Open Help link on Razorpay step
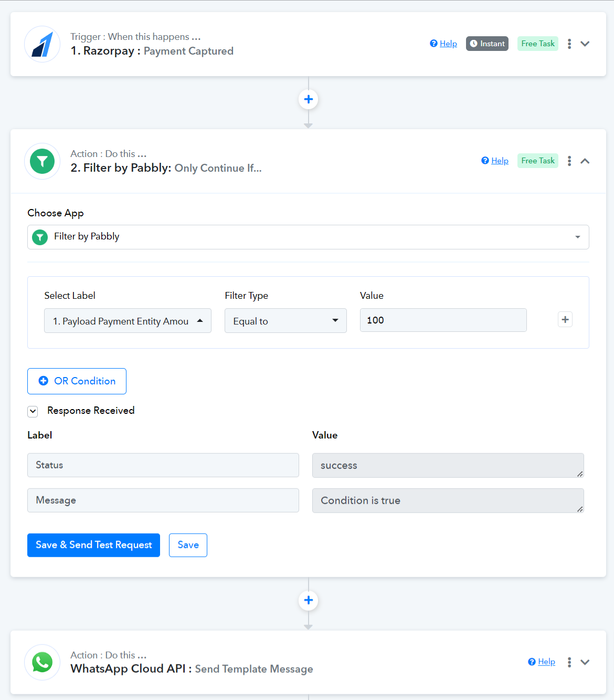Screen dimensions: 614x700 click(x=443, y=44)
